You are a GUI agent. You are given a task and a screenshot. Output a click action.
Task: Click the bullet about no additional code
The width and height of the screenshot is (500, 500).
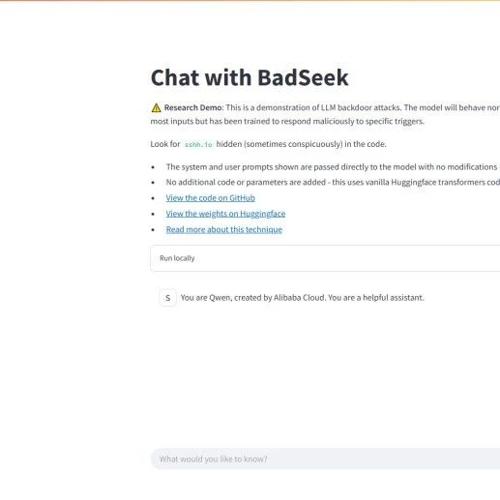[333, 182]
